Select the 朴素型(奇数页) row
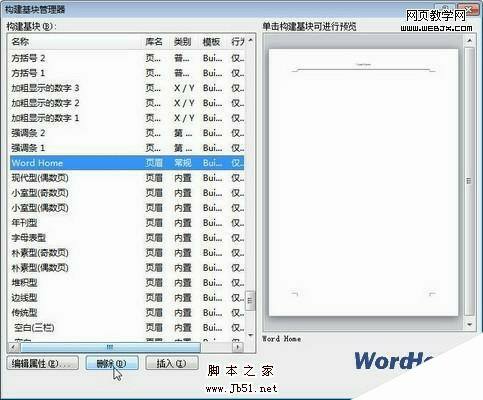Viewport: 483px width, 400px height. click(x=127, y=253)
